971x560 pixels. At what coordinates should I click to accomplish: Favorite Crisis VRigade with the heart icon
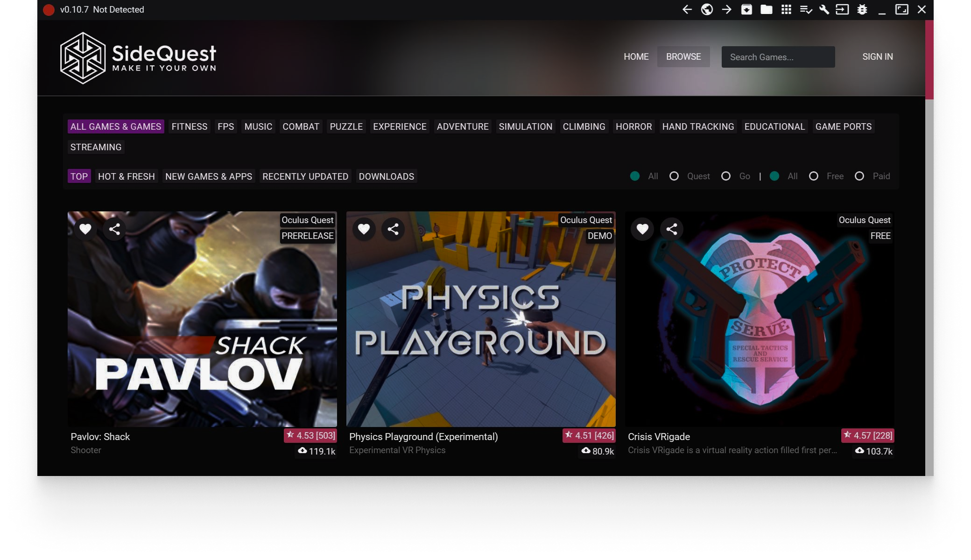(642, 229)
